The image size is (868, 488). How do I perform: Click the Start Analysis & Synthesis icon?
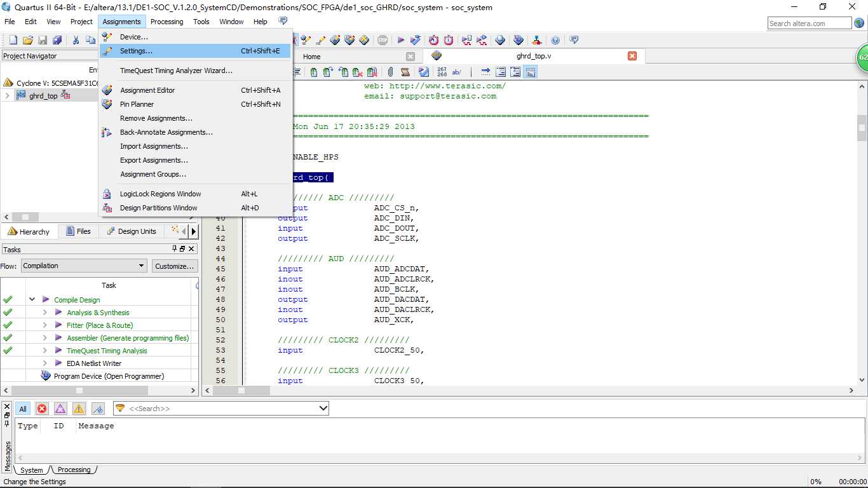point(415,40)
